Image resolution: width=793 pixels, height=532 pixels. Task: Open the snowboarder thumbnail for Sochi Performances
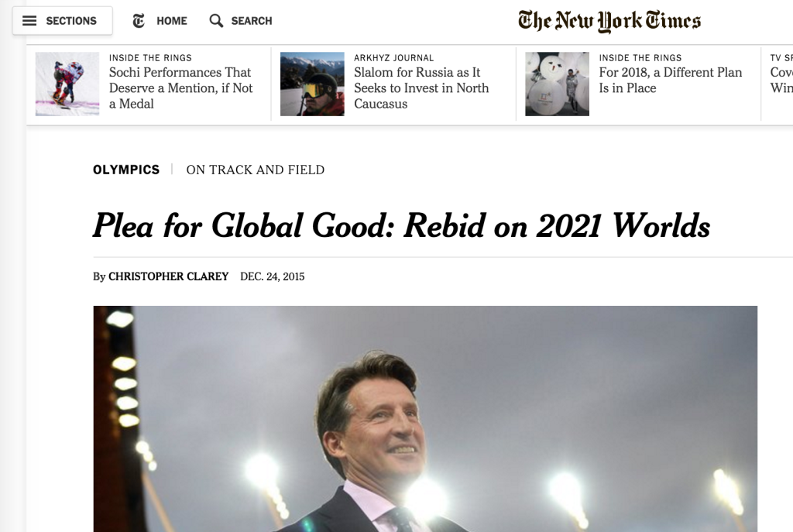(x=67, y=84)
